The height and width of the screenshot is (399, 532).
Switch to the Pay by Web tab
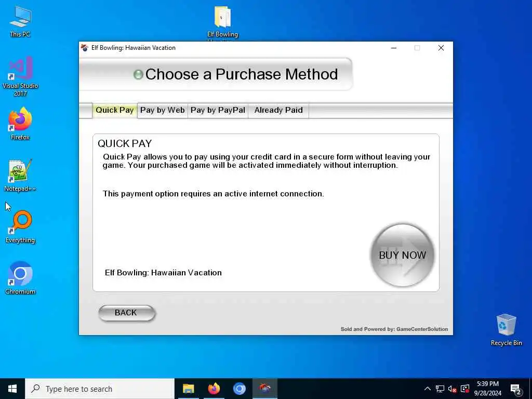tap(162, 110)
